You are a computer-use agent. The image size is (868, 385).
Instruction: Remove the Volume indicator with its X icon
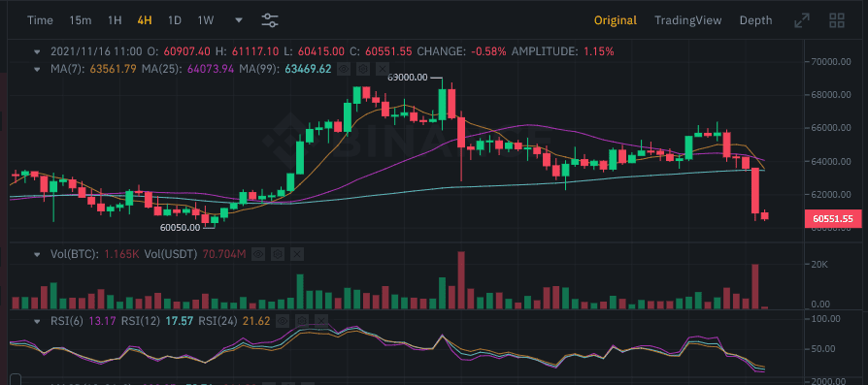coord(297,254)
